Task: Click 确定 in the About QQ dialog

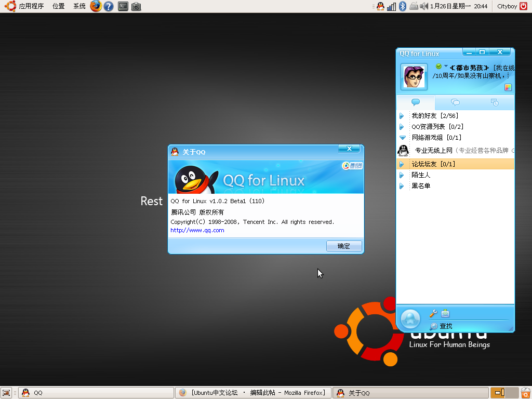Action: (x=344, y=246)
